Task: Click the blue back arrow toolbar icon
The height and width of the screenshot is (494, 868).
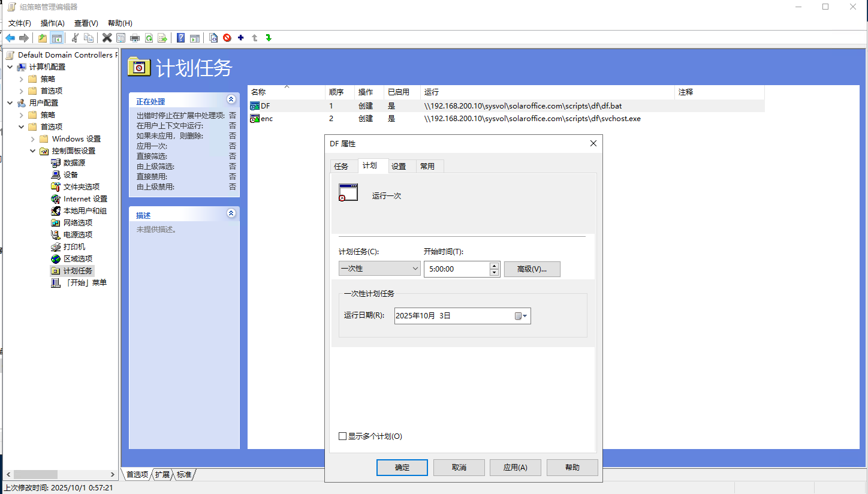Action: (x=10, y=38)
